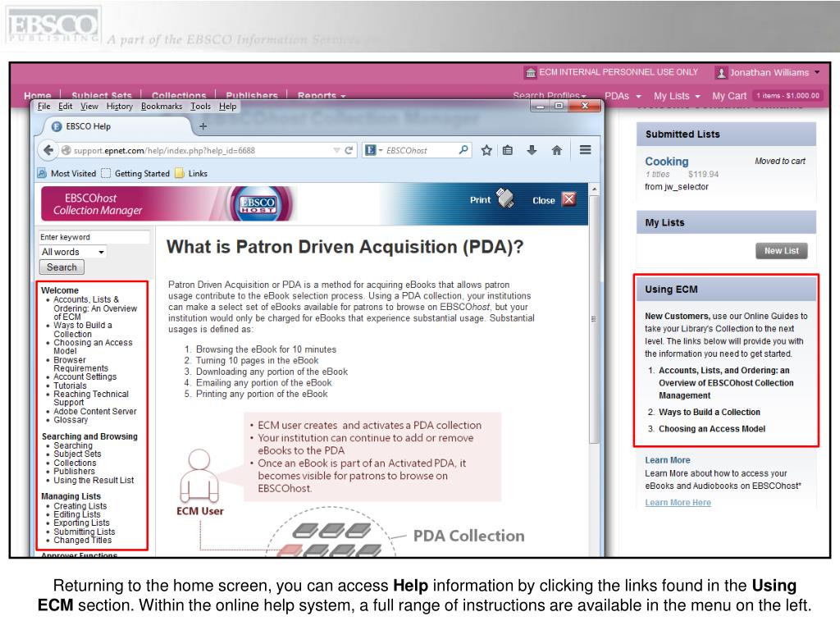Click the EBSCOhost round logo
The width and height of the screenshot is (840, 630).
click(258, 203)
